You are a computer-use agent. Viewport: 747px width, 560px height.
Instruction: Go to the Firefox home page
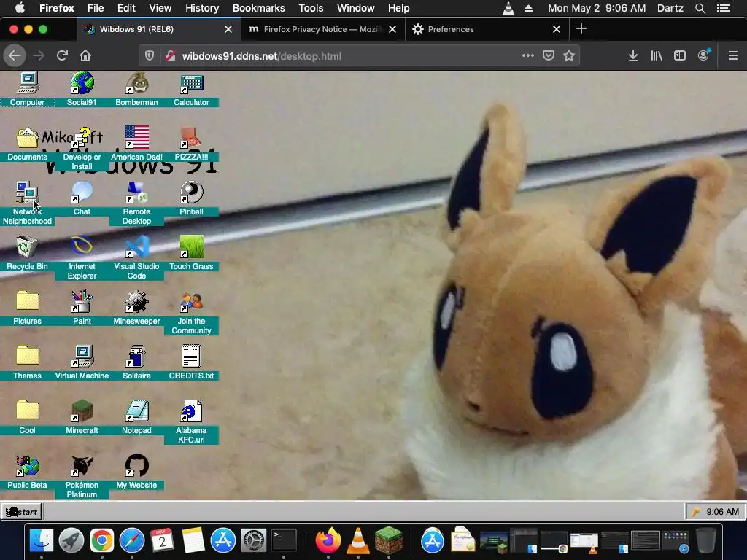[x=85, y=55]
